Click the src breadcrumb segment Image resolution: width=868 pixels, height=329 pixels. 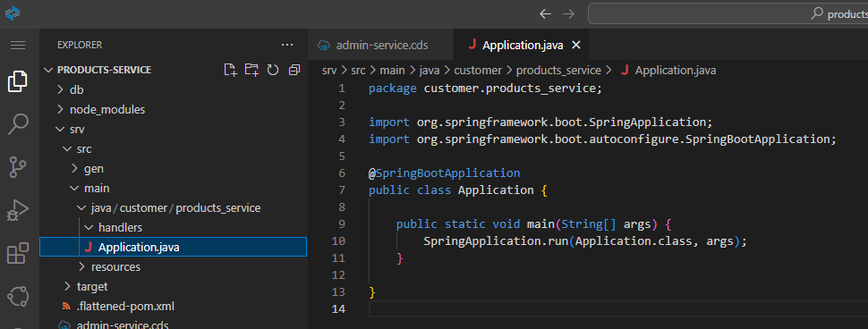coord(358,71)
